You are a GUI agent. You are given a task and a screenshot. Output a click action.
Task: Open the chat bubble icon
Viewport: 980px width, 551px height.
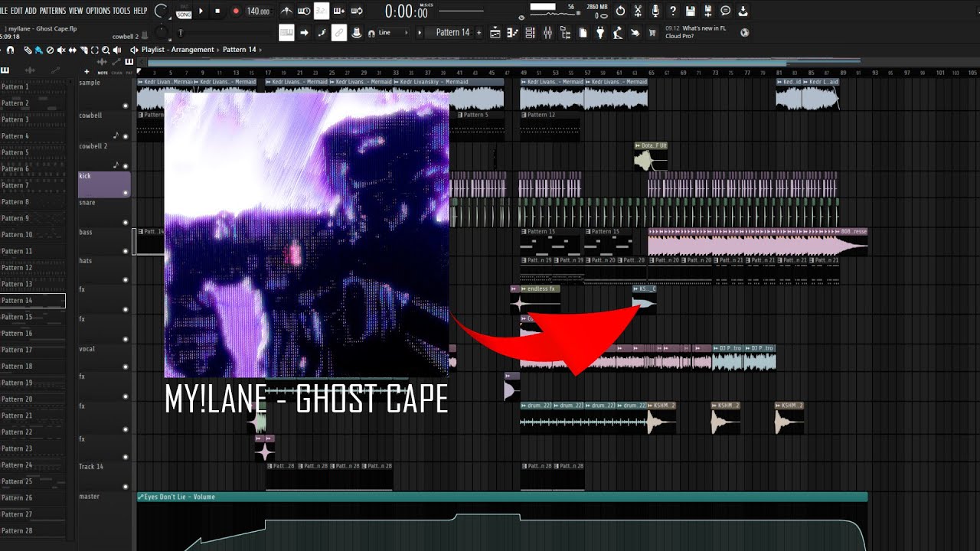point(726,11)
